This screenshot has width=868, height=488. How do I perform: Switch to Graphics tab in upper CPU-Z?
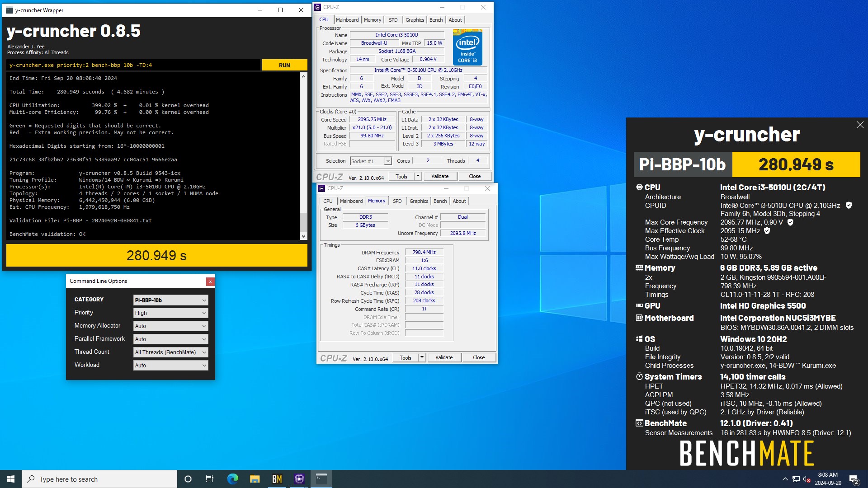[x=415, y=20]
